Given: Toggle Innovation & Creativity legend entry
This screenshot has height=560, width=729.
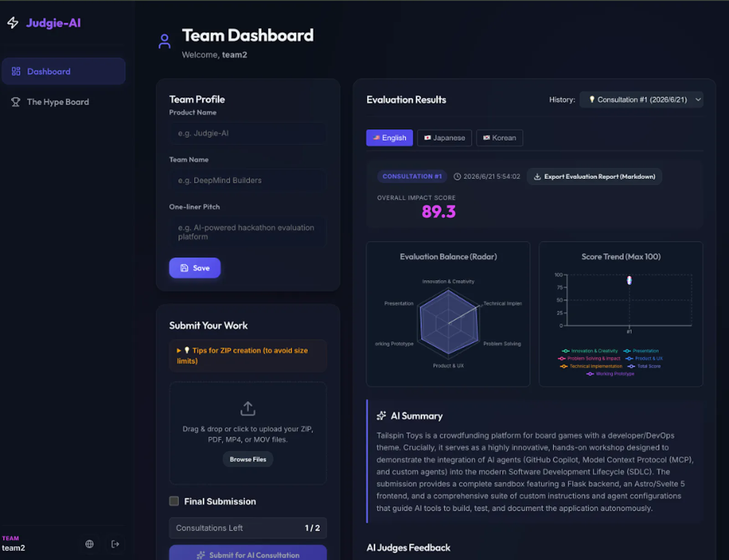Looking at the screenshot, I should point(590,351).
